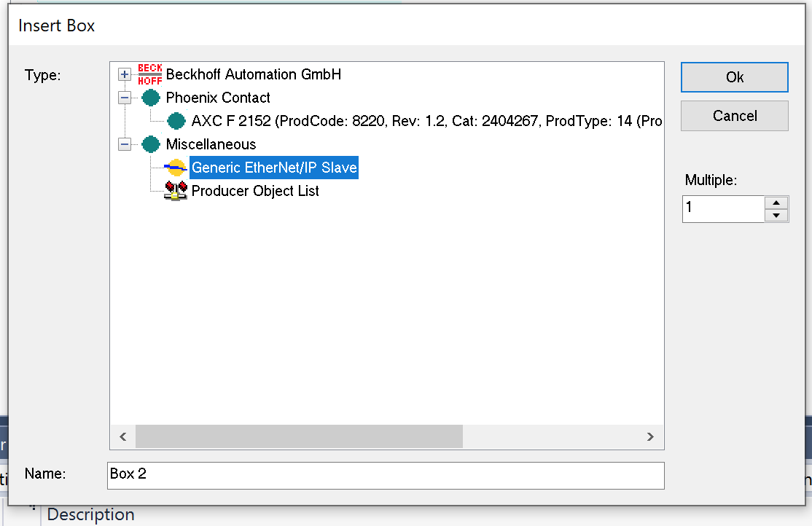Collapse the Phoenix Contact node
Screen dimensions: 812x526
(x=125, y=98)
